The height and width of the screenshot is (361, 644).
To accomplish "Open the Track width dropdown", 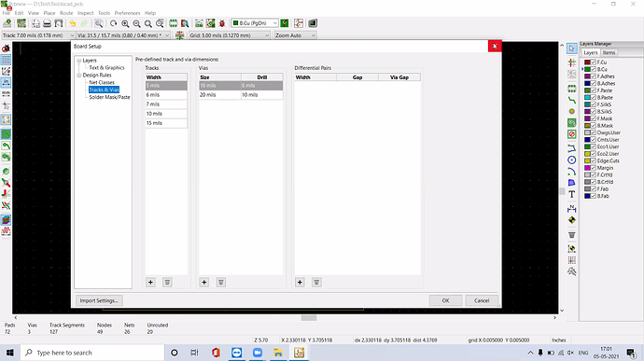I will click(38, 35).
